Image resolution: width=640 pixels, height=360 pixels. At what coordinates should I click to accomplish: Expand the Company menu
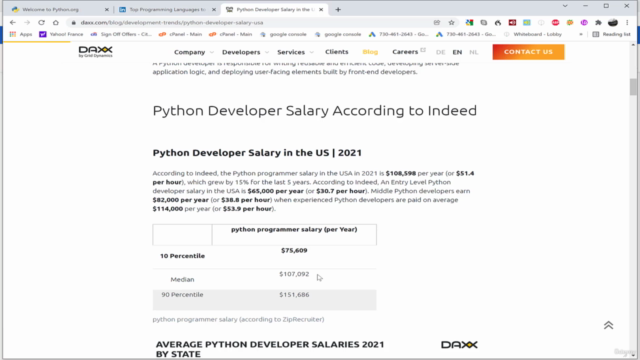(x=193, y=52)
